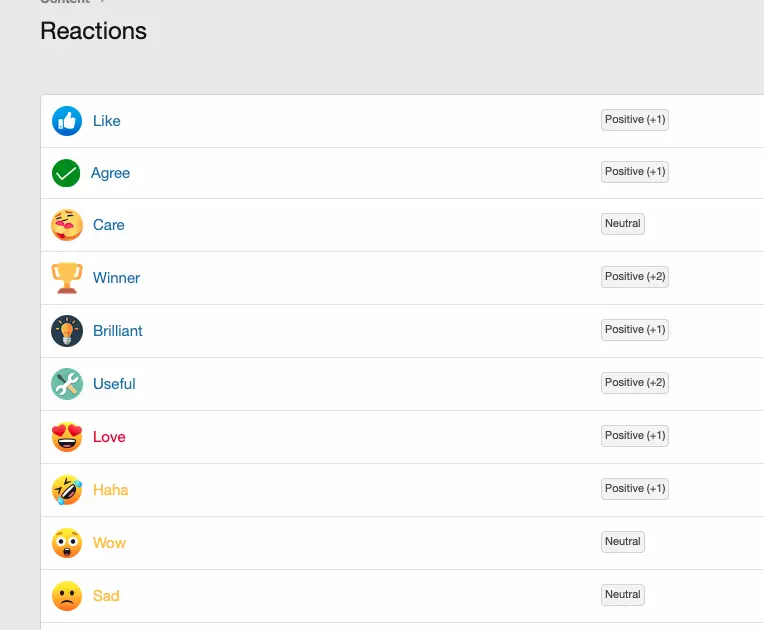Select the Brilliant lightbulb icon
Screen dimensions: 764x630
(x=67, y=331)
